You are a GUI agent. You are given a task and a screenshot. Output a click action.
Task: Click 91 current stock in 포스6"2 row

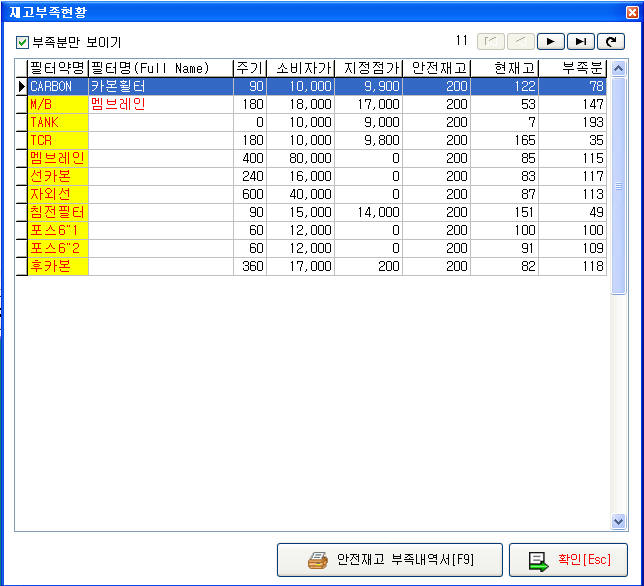pos(505,248)
